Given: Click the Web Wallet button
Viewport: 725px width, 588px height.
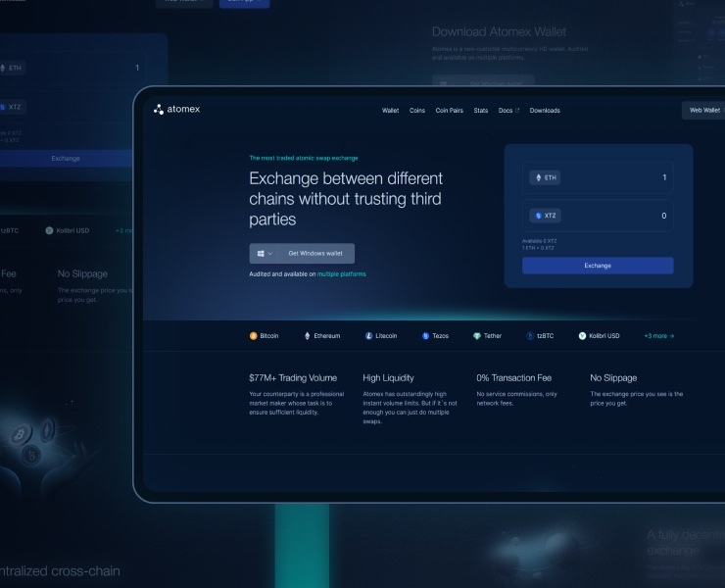Looking at the screenshot, I should click(x=703, y=110).
